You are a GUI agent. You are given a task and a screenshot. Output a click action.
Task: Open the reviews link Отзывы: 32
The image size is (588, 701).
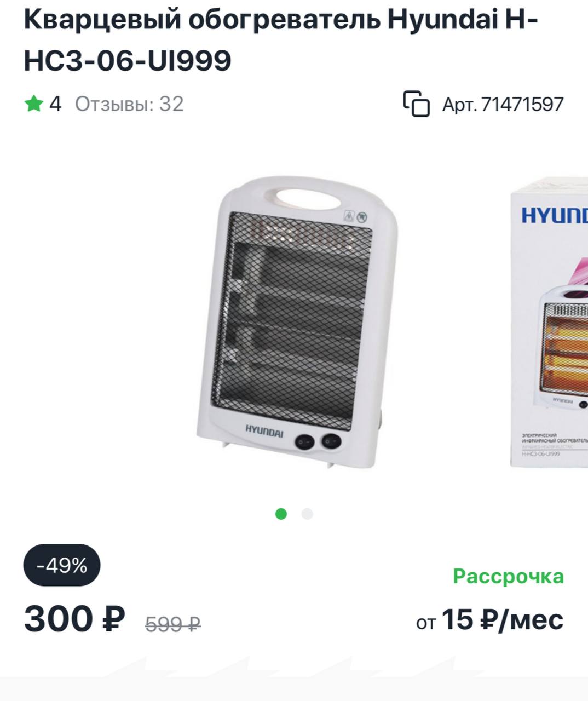(129, 104)
